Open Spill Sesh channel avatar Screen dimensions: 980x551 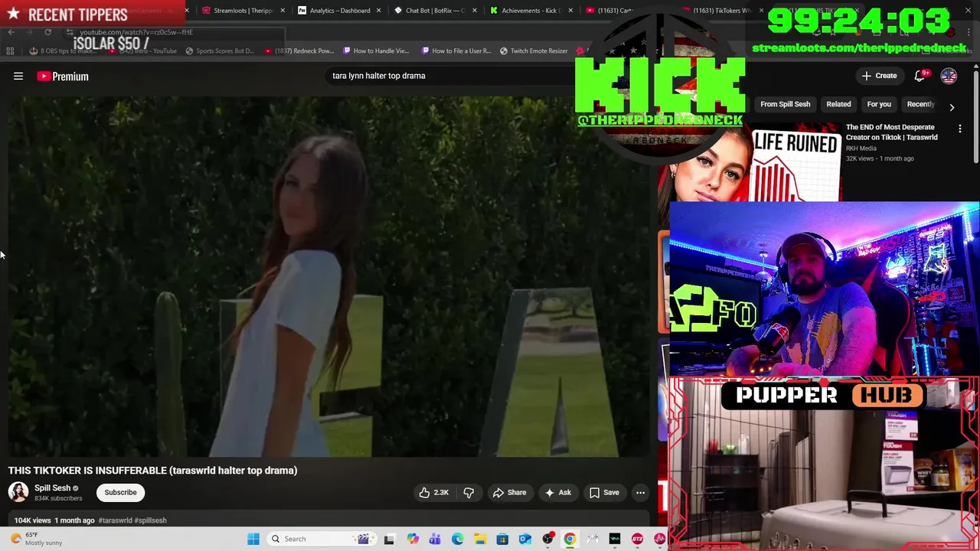click(18, 492)
